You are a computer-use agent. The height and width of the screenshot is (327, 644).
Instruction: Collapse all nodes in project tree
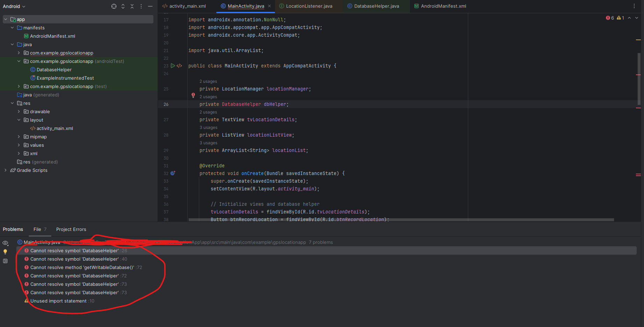132,6
